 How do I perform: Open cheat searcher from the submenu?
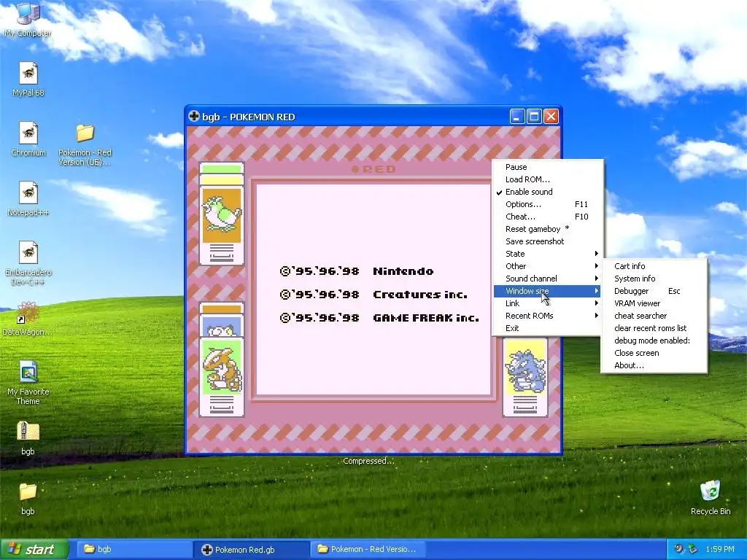coord(654,316)
